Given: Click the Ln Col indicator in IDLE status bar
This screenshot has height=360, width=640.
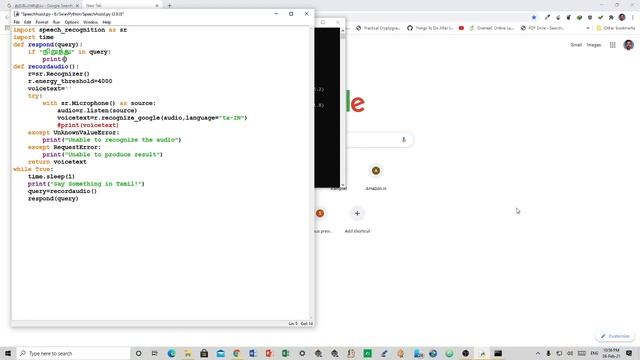Looking at the screenshot, I should 300,324.
